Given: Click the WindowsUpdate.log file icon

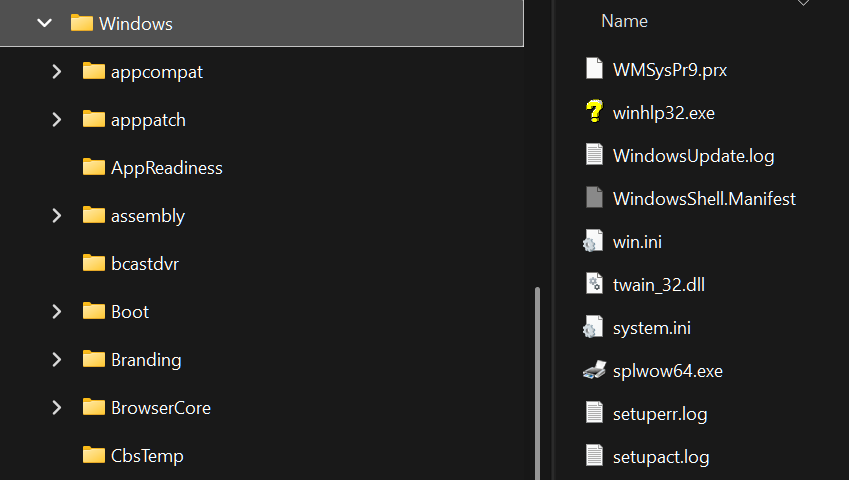Looking at the screenshot, I should tap(594, 154).
